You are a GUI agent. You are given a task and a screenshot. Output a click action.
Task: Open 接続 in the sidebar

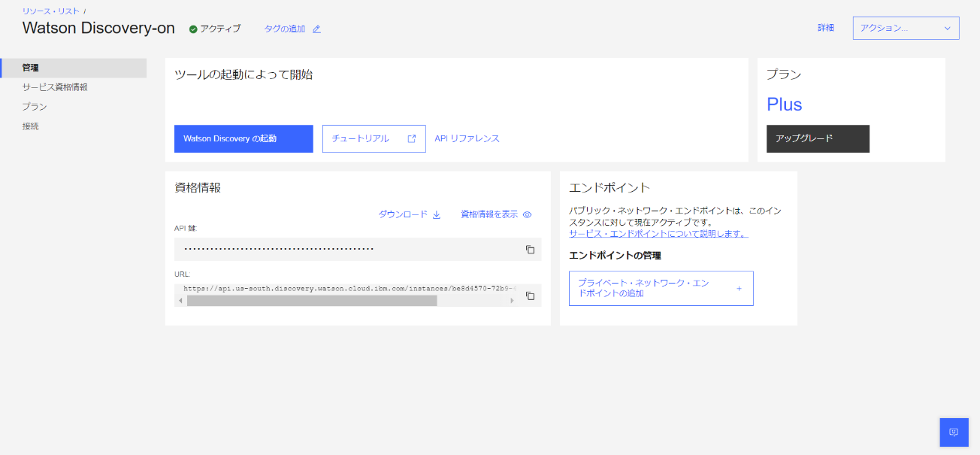[31, 126]
